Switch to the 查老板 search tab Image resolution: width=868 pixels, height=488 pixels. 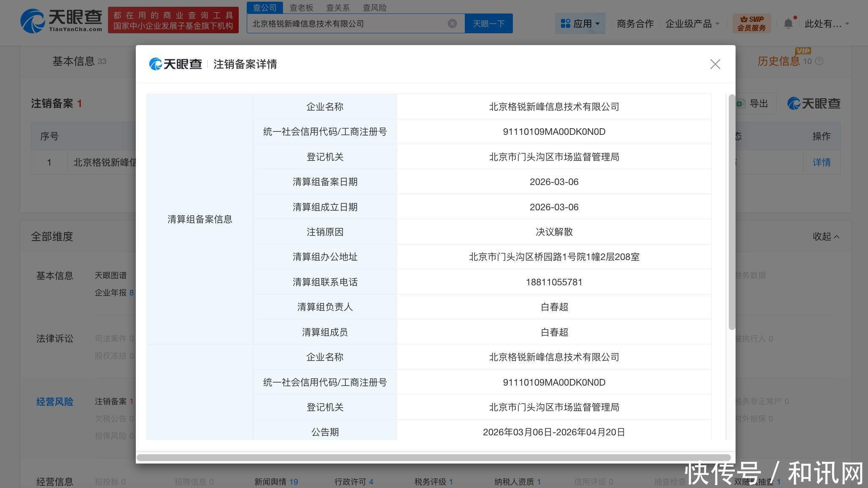point(301,8)
